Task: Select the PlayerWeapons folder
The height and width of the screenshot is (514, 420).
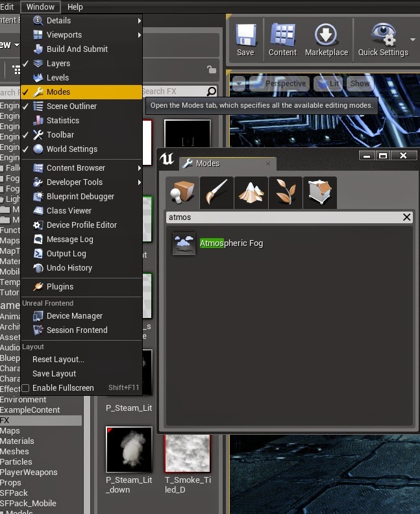Action: (29, 472)
